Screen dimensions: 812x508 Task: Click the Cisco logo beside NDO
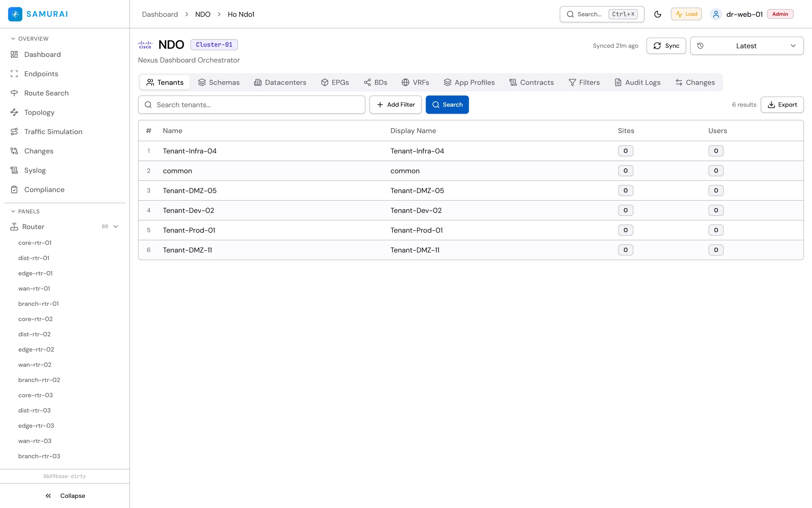(145, 45)
